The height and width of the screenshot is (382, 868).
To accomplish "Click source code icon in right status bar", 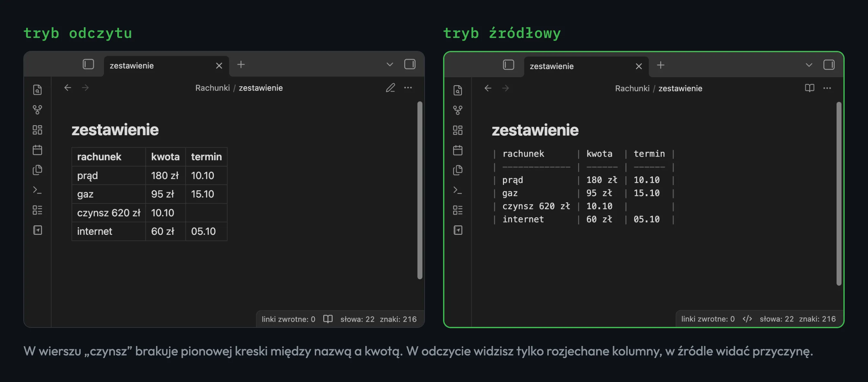I will (748, 319).
